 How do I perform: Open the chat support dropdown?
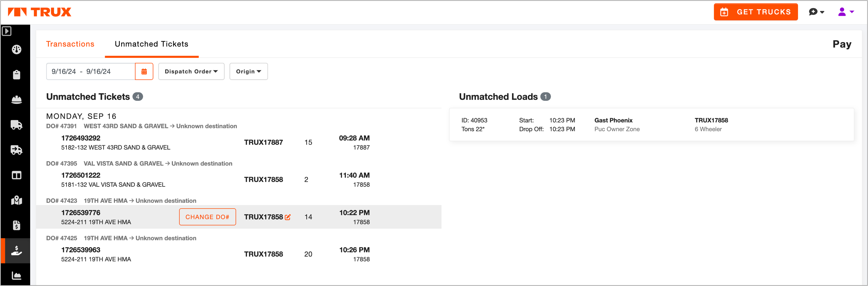coord(816,12)
